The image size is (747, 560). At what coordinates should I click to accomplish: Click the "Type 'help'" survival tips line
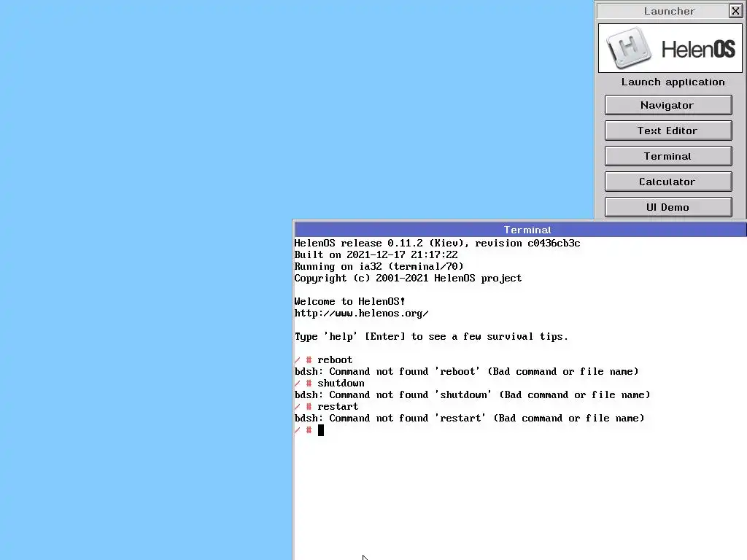point(431,337)
